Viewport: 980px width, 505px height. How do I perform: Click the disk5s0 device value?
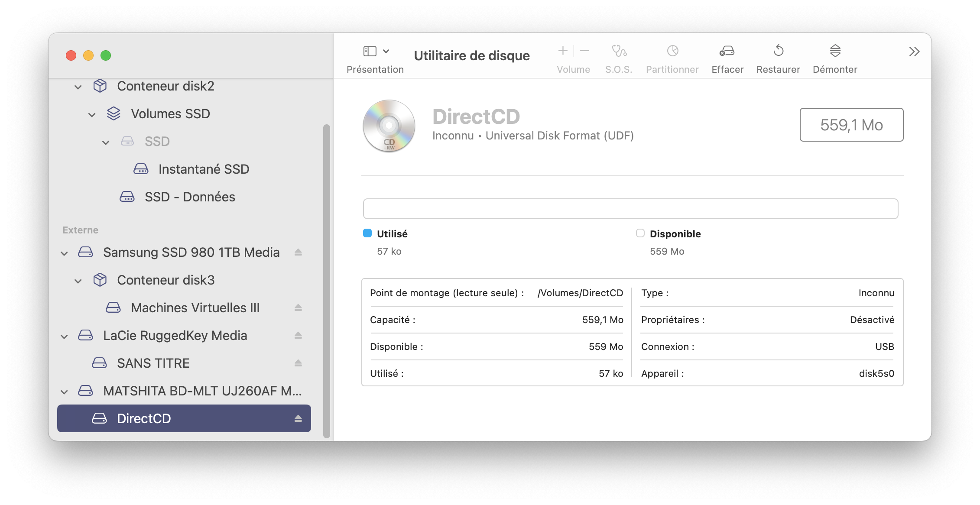[876, 373]
